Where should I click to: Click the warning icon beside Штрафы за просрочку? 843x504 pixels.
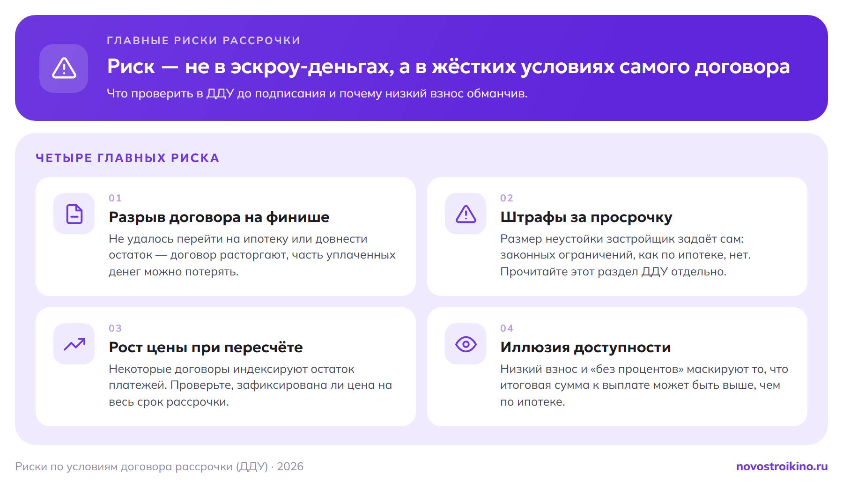point(466,214)
